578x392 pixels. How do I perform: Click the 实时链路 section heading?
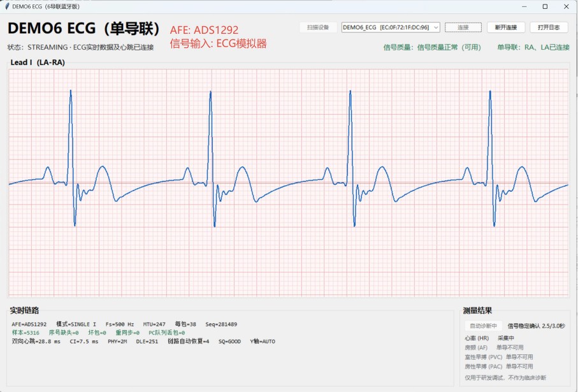[x=24, y=310]
